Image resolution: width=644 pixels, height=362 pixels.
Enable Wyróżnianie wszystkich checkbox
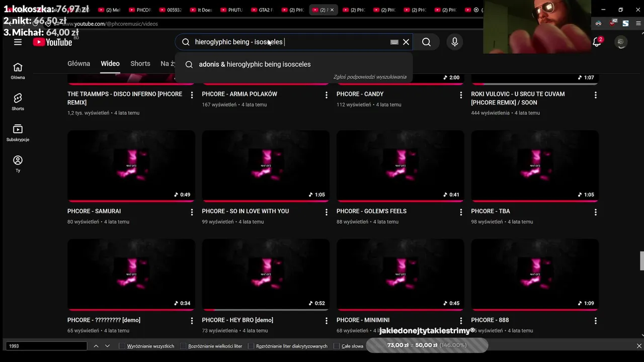[122, 346]
